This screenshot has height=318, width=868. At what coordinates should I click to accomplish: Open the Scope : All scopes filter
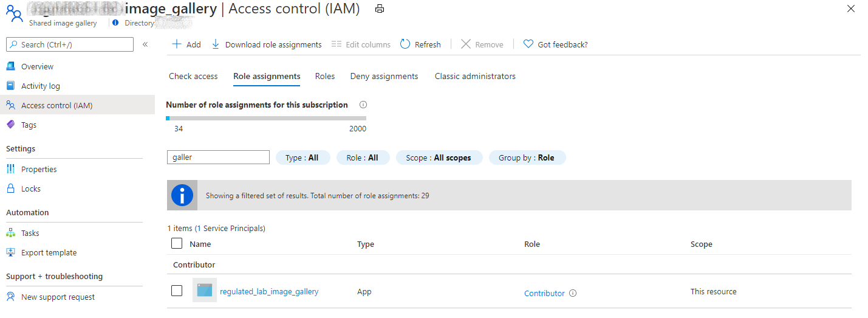(439, 157)
